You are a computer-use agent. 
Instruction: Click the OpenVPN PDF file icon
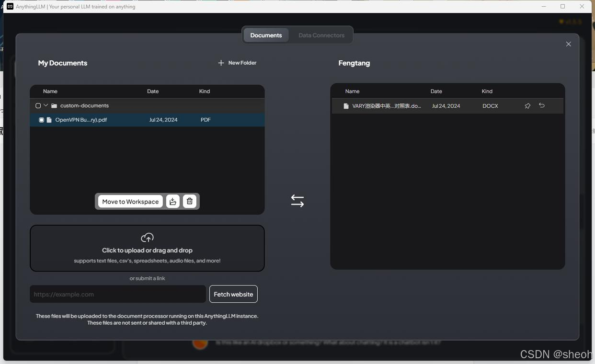point(49,120)
